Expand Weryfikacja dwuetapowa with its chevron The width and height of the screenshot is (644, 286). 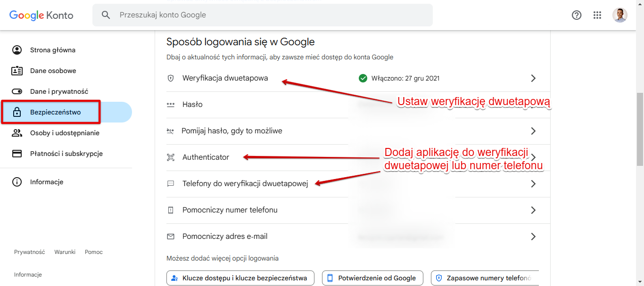point(533,78)
